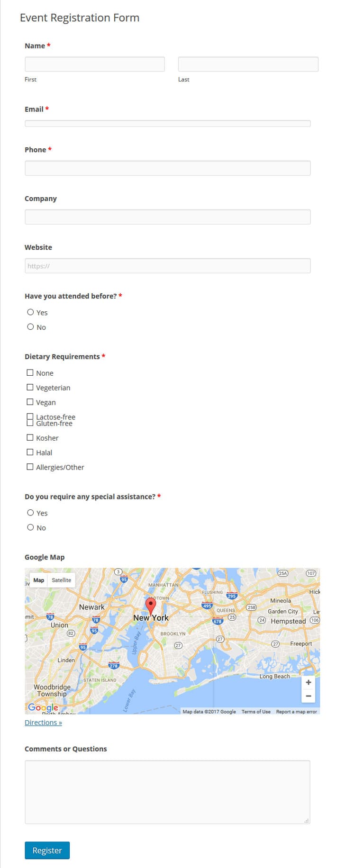The image size is (363, 868).
Task: Check the Vegan dietary option
Action: (x=30, y=401)
